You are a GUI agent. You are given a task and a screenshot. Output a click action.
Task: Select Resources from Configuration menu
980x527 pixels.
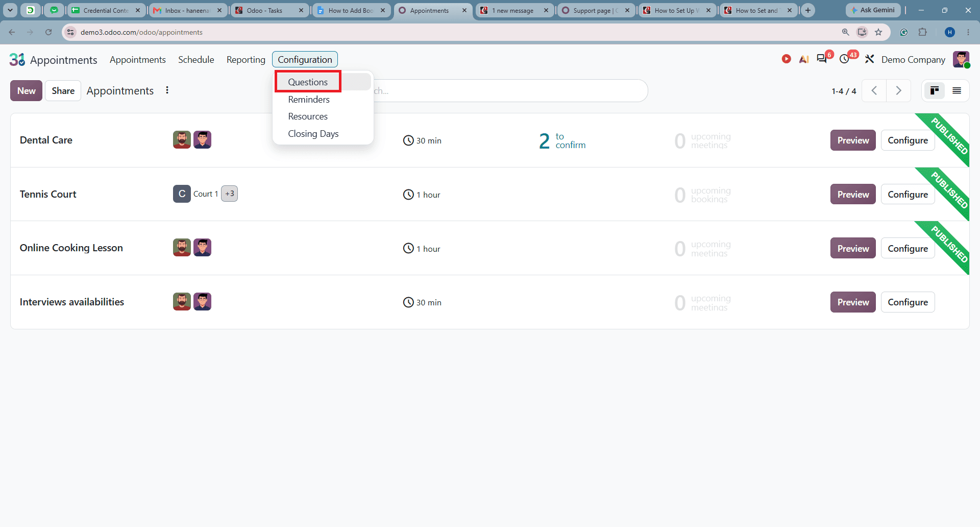coord(308,116)
